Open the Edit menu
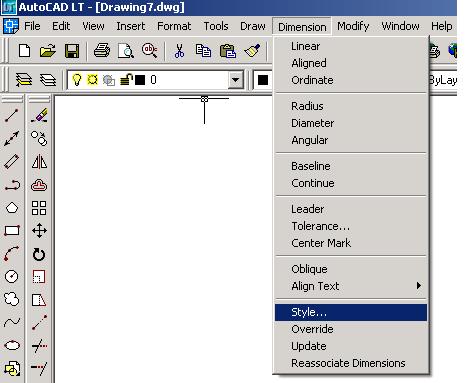Screen dimensions: 469x383 [x=61, y=26]
